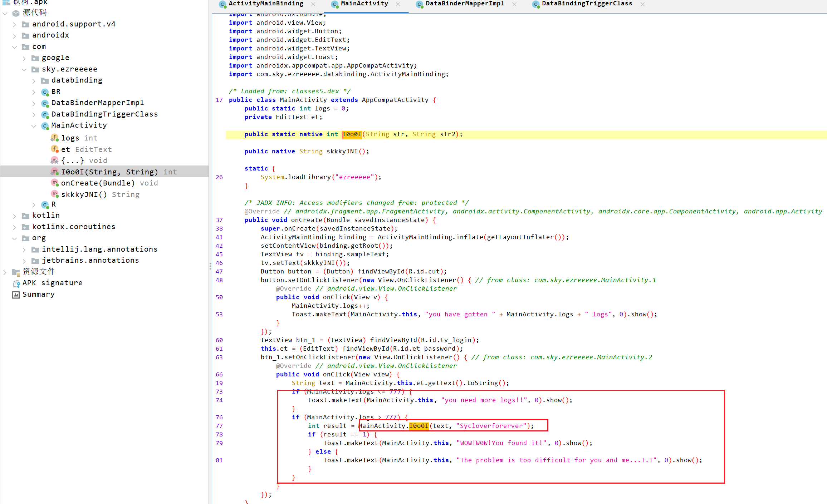Screen dimensions: 827x504
Task: Close the DataBinderMapperImpl tab
Action: 514,4
